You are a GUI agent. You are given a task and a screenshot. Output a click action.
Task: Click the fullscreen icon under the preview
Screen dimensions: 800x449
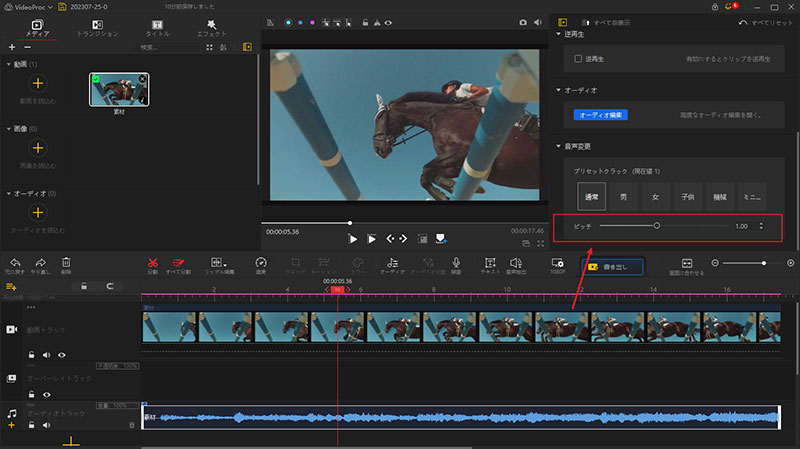(540, 244)
